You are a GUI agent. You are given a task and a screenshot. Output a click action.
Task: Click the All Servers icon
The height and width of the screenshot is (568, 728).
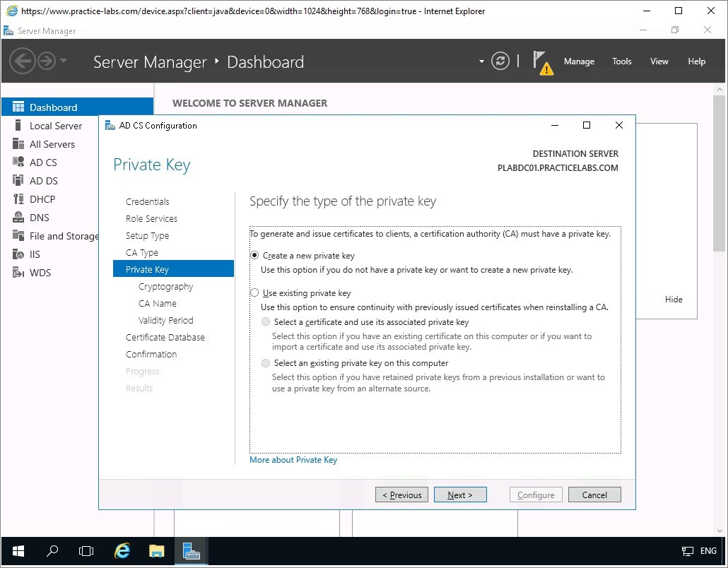click(18, 144)
